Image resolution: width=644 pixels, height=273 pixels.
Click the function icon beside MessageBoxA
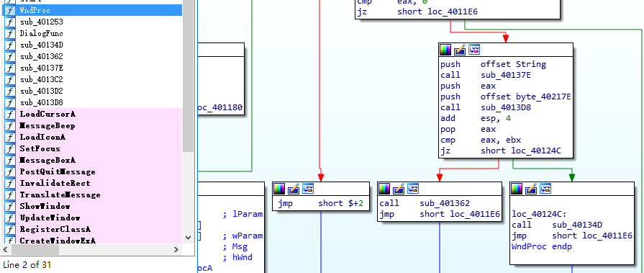(9, 160)
